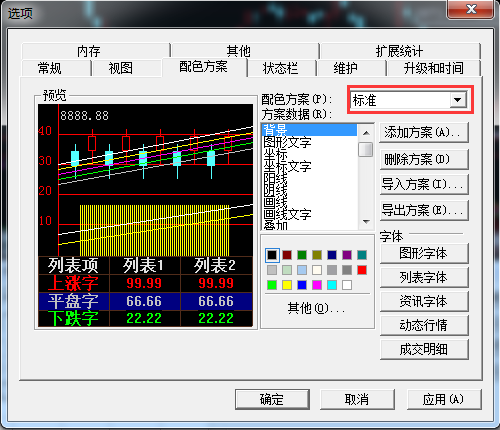Pick the black color swatch
Image resolution: width=500 pixels, height=430 pixels.
(272, 255)
